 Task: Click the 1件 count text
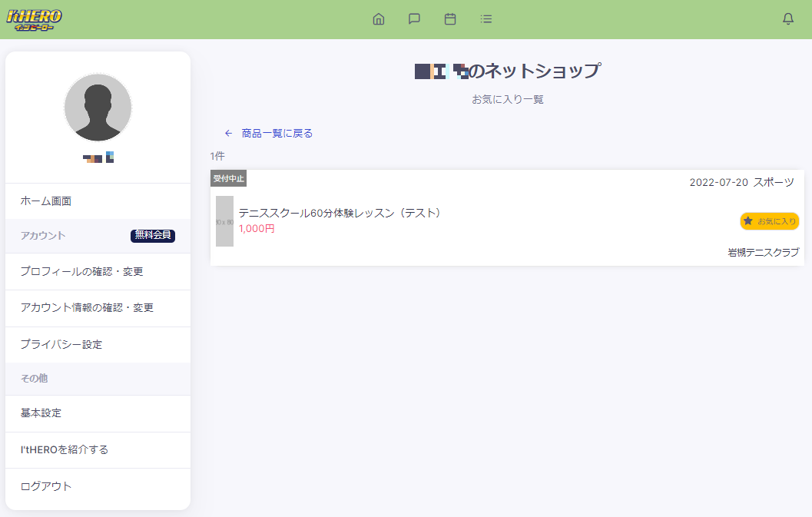(217, 156)
